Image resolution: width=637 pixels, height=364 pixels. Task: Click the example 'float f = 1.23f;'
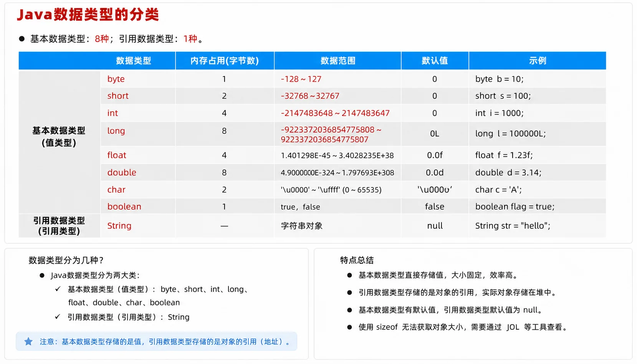504,155
